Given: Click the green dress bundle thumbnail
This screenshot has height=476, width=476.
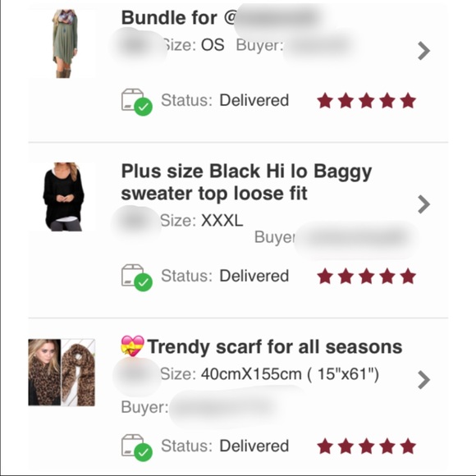Looking at the screenshot, I should coord(65,43).
